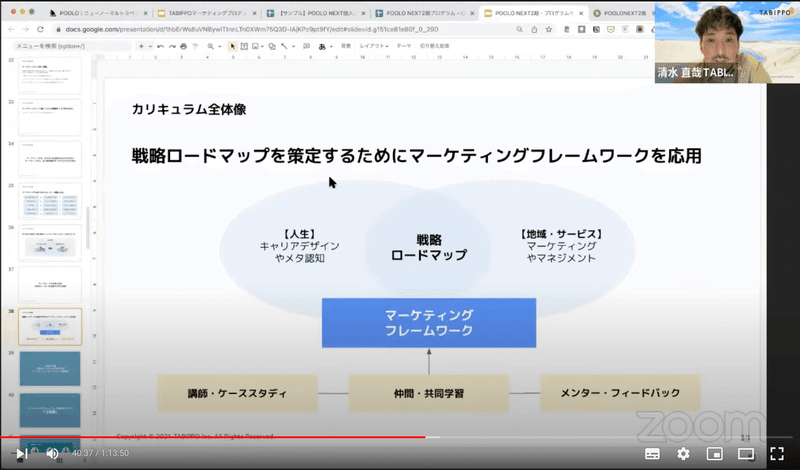Click the share icon in the address bar
Viewport: 800px width, 470px height.
(534, 30)
